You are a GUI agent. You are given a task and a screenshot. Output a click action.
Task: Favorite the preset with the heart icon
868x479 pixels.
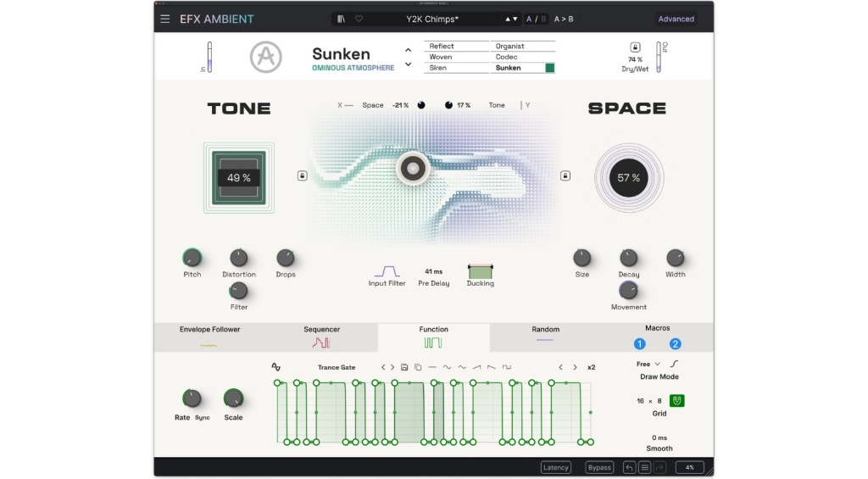coord(359,19)
